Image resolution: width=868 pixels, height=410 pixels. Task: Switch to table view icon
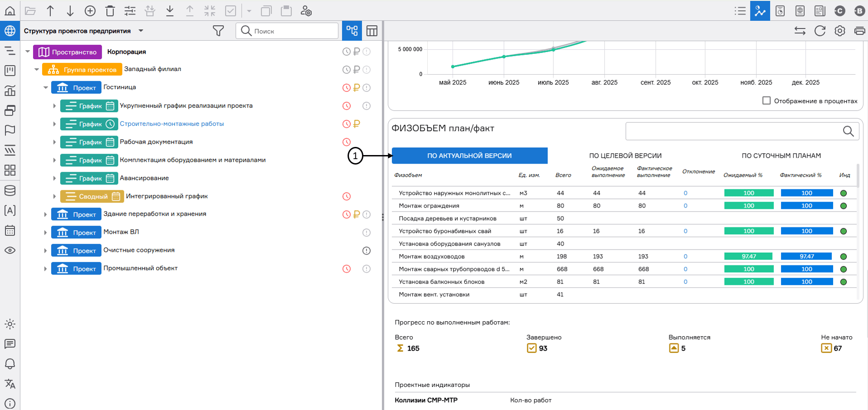coord(372,31)
